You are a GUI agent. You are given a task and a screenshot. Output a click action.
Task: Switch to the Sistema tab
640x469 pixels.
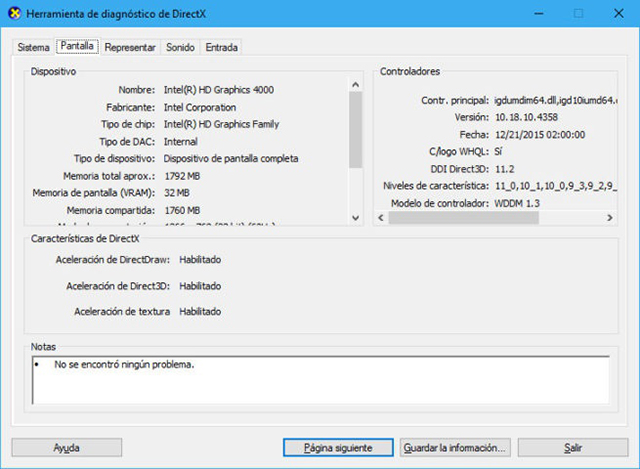tap(33, 47)
